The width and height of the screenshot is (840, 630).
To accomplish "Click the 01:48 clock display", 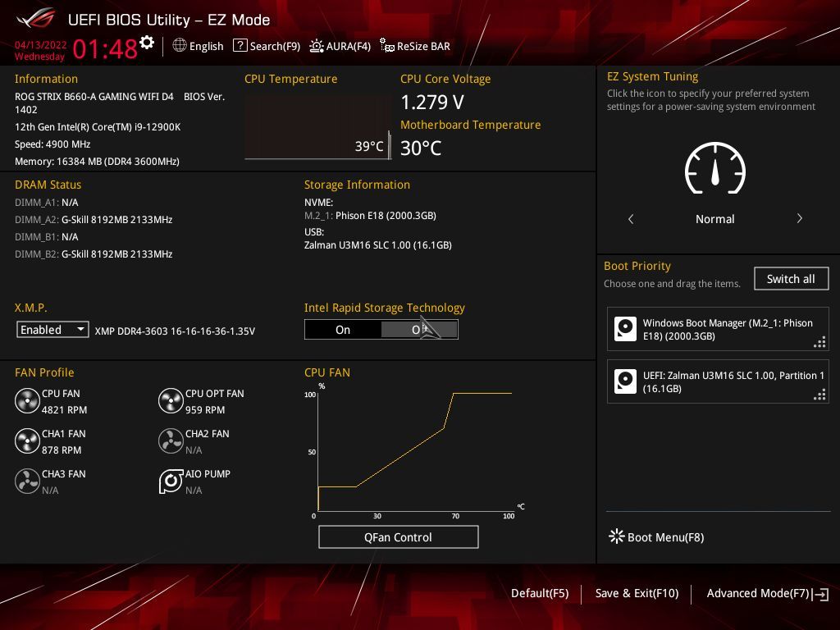I will point(105,48).
